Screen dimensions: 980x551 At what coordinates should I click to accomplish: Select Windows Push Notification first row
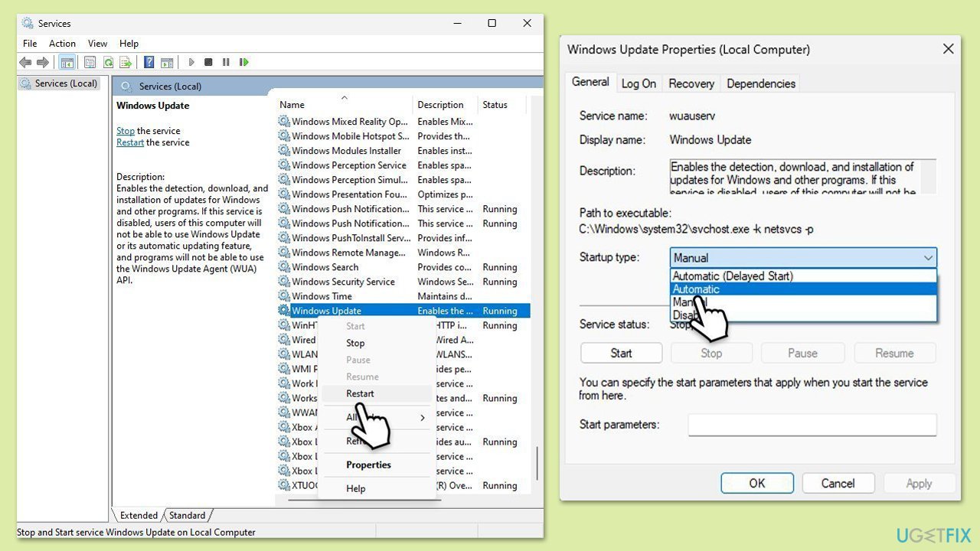(403, 209)
